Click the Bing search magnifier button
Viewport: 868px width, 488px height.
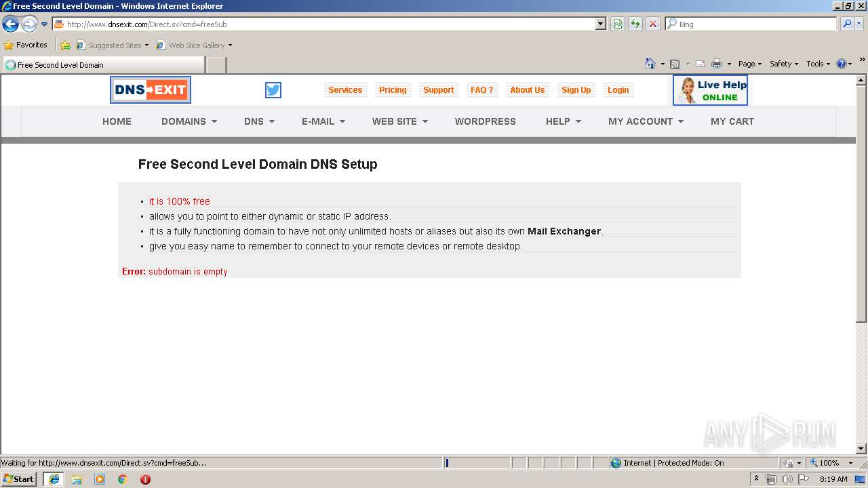(846, 24)
